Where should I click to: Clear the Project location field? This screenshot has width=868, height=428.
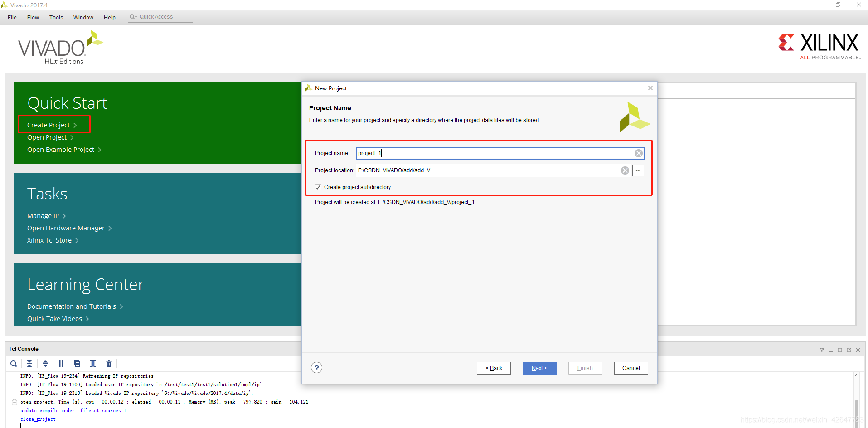[625, 170]
